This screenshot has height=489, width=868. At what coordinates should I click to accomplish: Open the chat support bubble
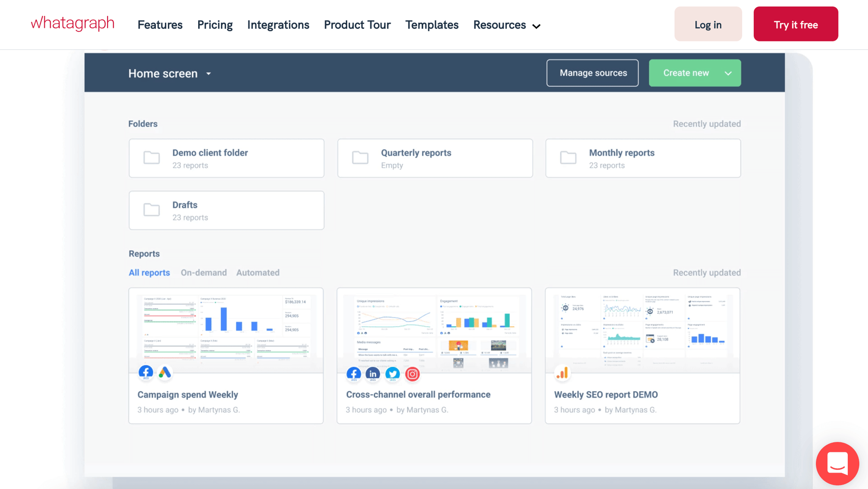pos(837,463)
